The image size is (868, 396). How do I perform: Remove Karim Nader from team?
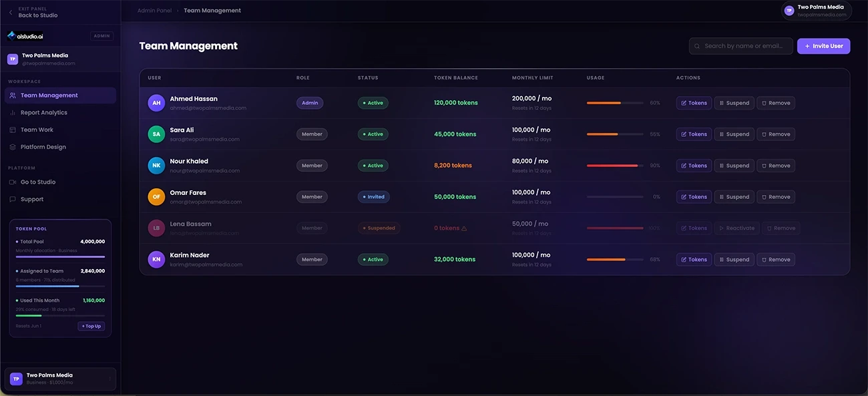pyautogui.click(x=776, y=260)
